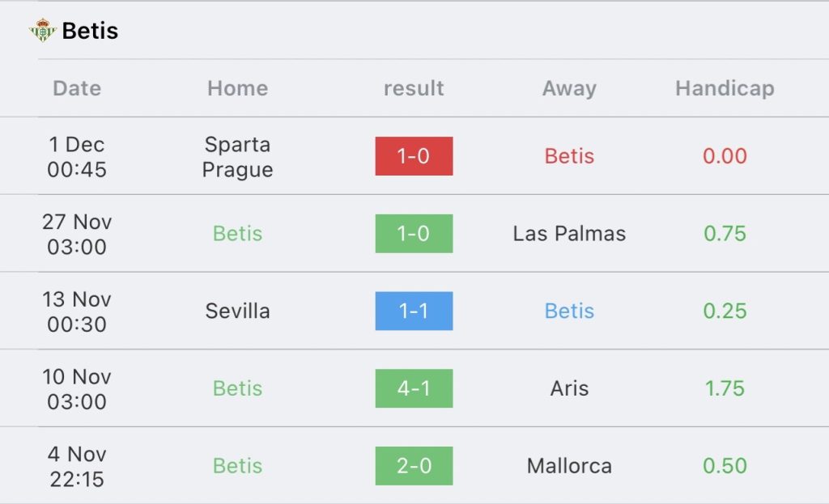Click the 1.75 handicap value
Image resolution: width=829 pixels, height=504 pixels.
pos(725,388)
